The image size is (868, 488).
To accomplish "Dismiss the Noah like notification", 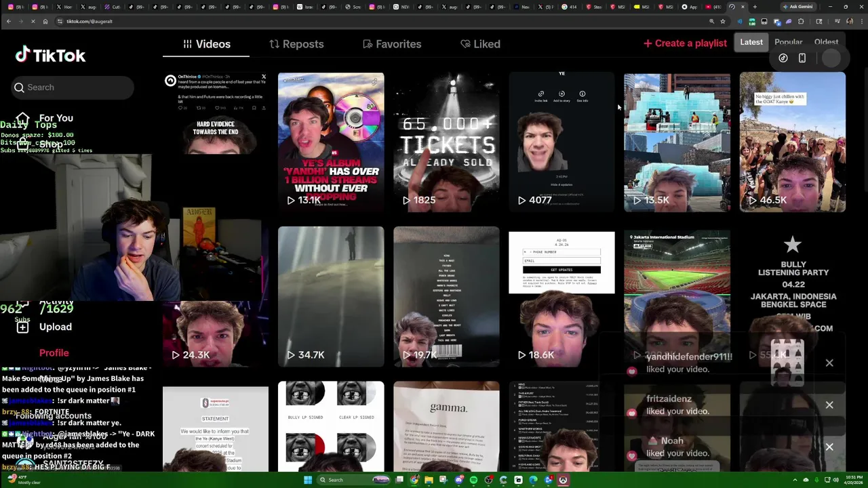I will [x=829, y=447].
